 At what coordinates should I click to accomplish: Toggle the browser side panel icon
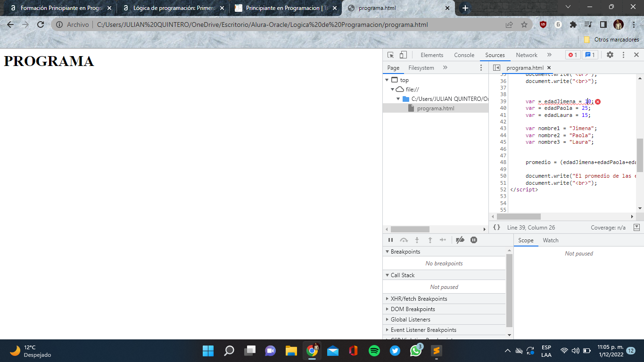click(603, 25)
